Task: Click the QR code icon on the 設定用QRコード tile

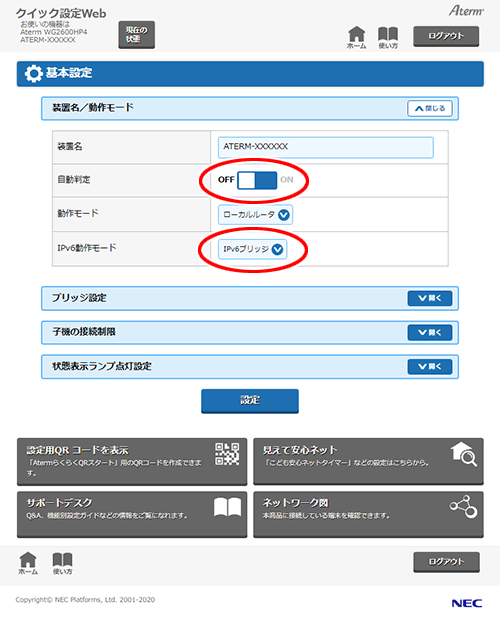Action: point(227,454)
